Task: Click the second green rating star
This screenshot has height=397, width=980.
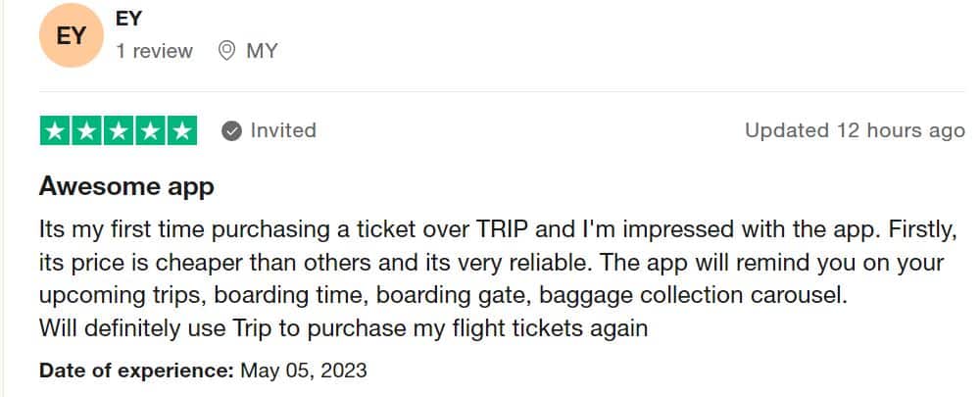Action: coord(87,130)
